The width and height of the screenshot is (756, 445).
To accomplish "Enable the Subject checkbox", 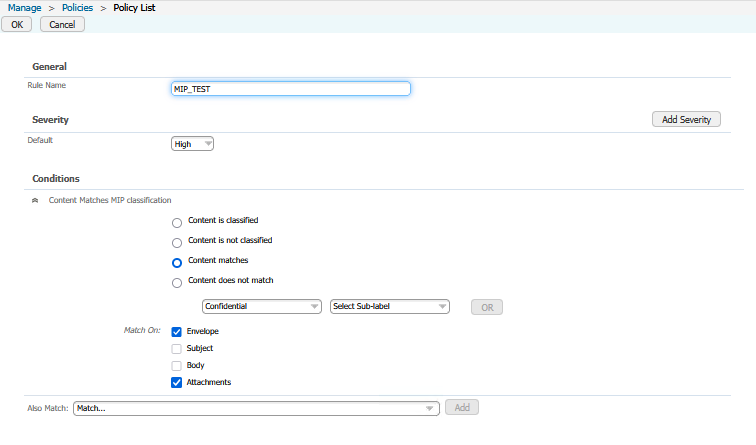I will 177,349.
